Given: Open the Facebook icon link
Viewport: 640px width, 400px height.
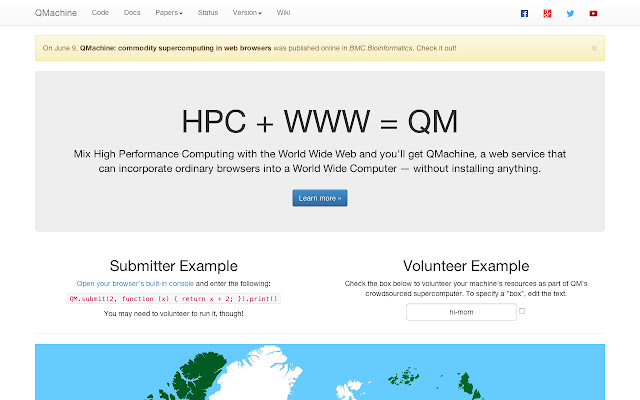Looking at the screenshot, I should coord(524,13).
